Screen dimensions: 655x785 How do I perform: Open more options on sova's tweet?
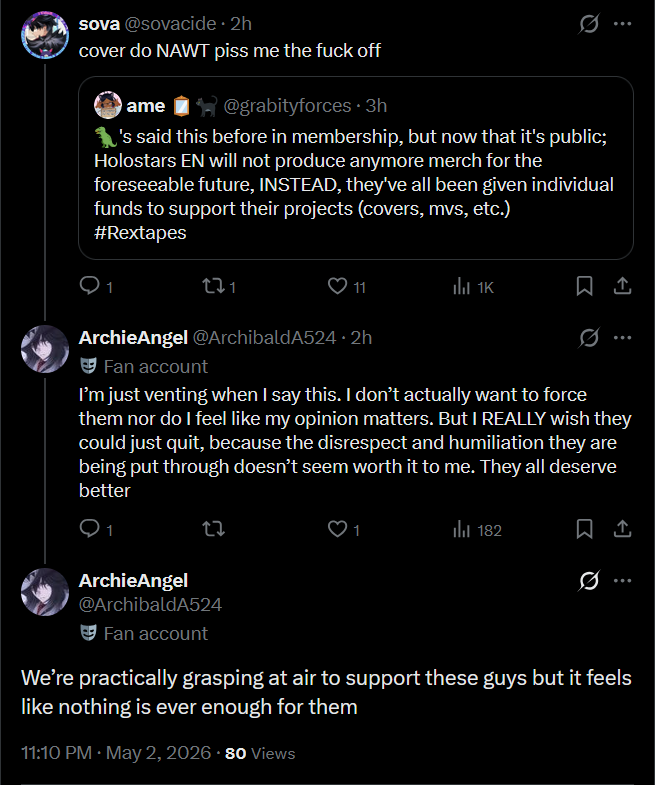pyautogui.click(x=622, y=24)
